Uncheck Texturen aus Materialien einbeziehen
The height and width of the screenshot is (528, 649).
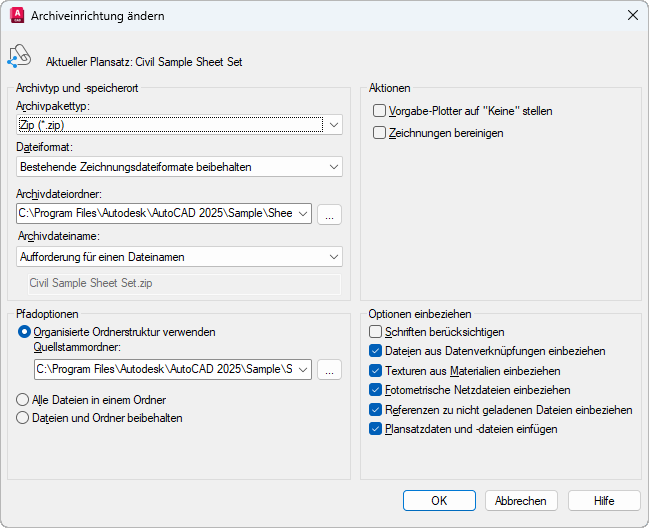[376, 371]
